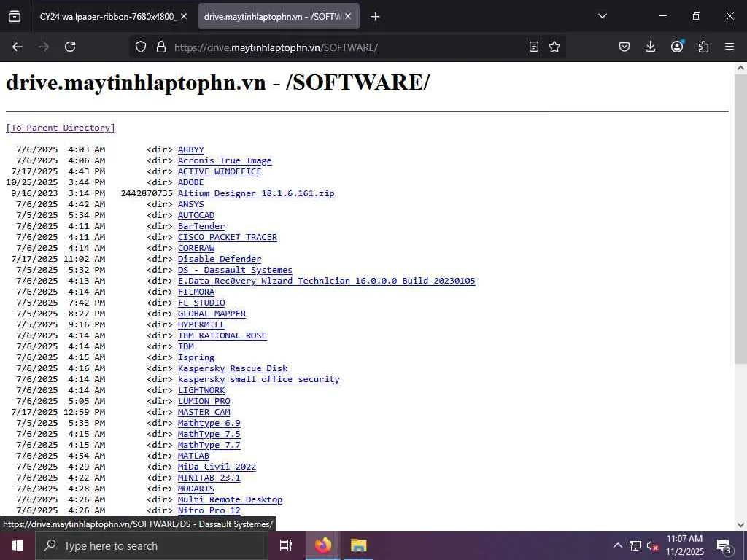Bookmark this page with the star icon
Screen dimensions: 747x560
click(x=554, y=47)
